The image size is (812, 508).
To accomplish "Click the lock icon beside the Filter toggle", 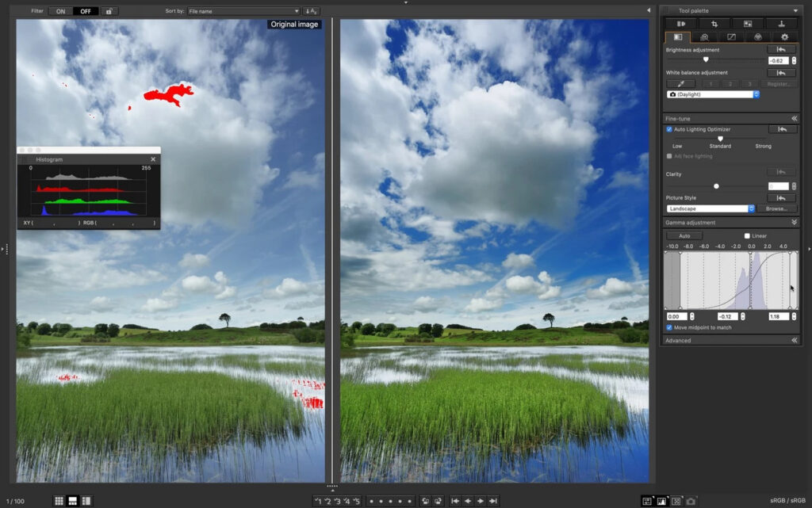I will (x=109, y=11).
